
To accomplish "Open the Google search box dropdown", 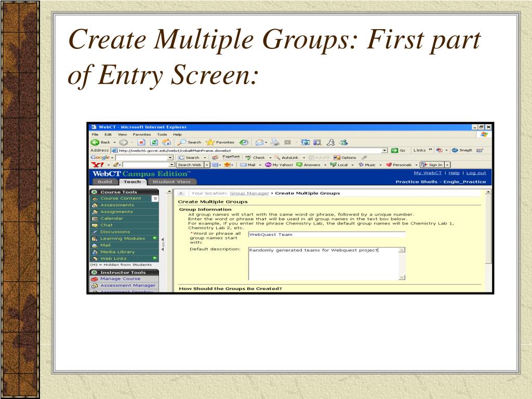I will pyautogui.click(x=170, y=158).
